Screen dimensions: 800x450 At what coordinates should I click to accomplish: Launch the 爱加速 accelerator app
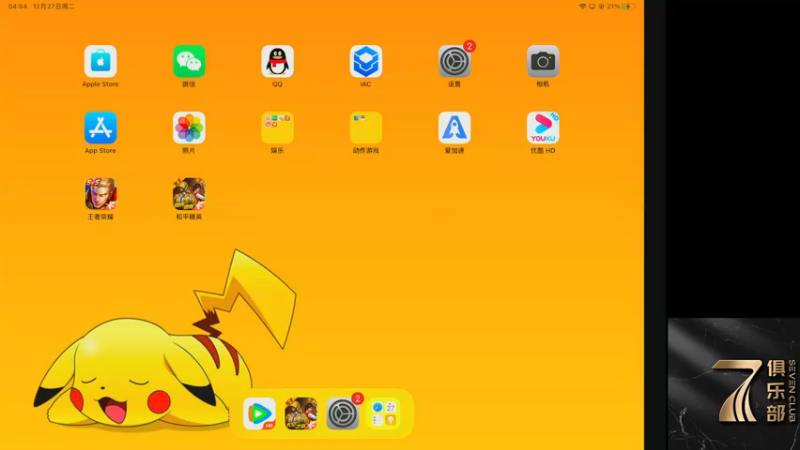coord(454,128)
